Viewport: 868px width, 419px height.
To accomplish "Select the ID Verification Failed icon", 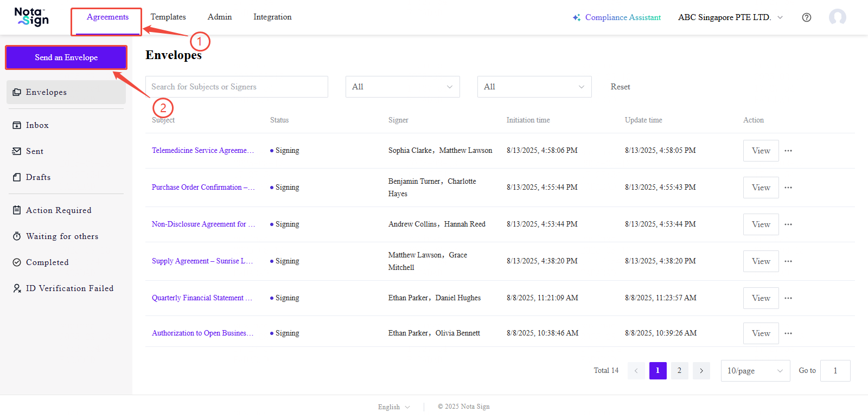I will pyautogui.click(x=17, y=288).
